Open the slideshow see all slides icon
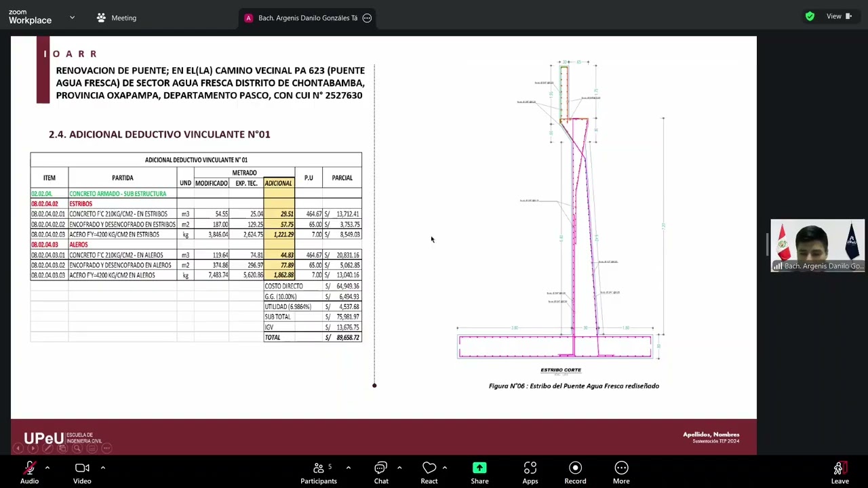The height and width of the screenshot is (488, 868). (62, 448)
